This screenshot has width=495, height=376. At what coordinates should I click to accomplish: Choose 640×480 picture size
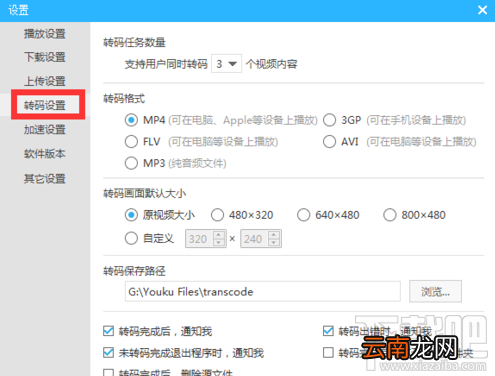click(303, 215)
